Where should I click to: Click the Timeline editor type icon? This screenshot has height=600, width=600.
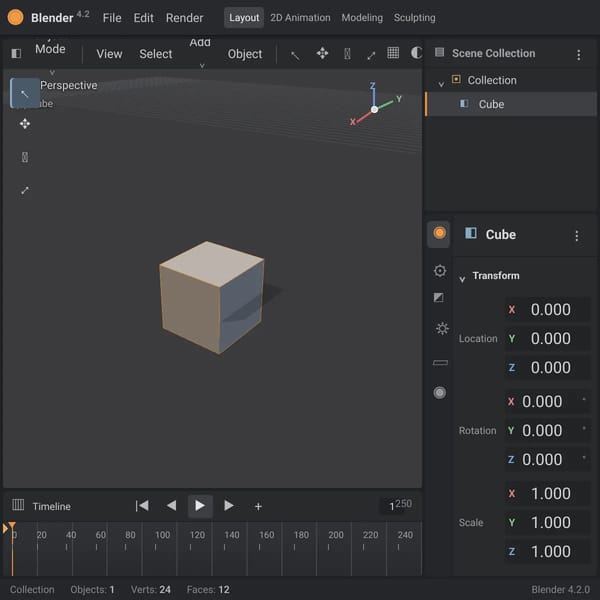[18, 505]
